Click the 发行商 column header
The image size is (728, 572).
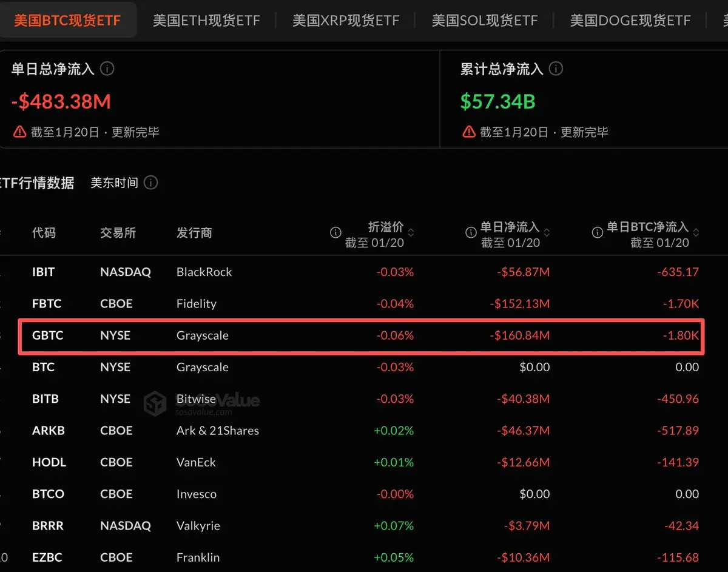(194, 232)
